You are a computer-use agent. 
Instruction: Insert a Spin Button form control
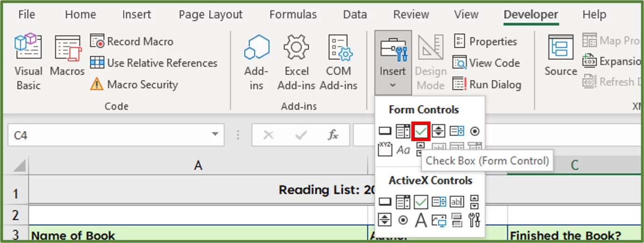pyautogui.click(x=439, y=131)
